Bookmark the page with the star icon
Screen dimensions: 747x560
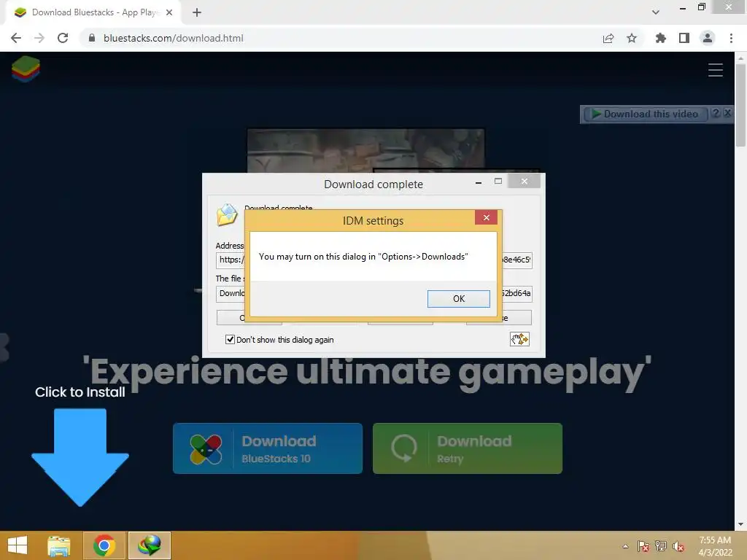point(632,38)
